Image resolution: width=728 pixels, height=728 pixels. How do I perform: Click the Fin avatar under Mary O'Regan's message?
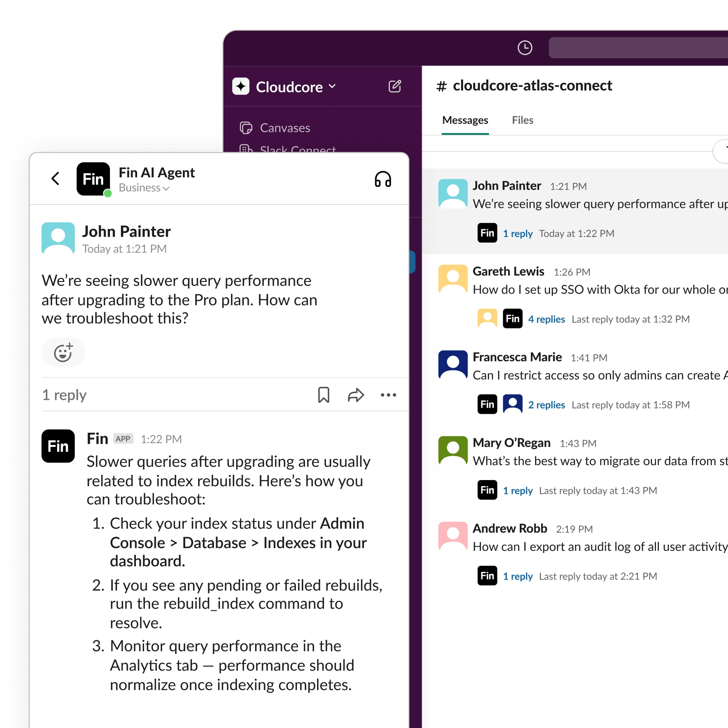point(487,490)
